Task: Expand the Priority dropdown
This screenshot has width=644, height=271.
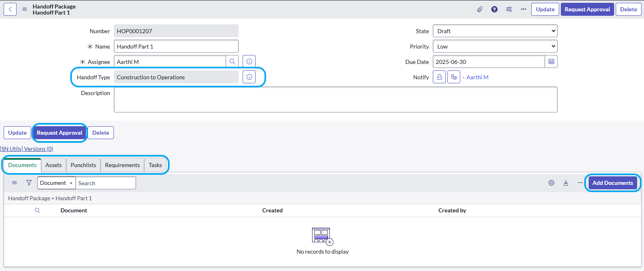Action: [495, 47]
